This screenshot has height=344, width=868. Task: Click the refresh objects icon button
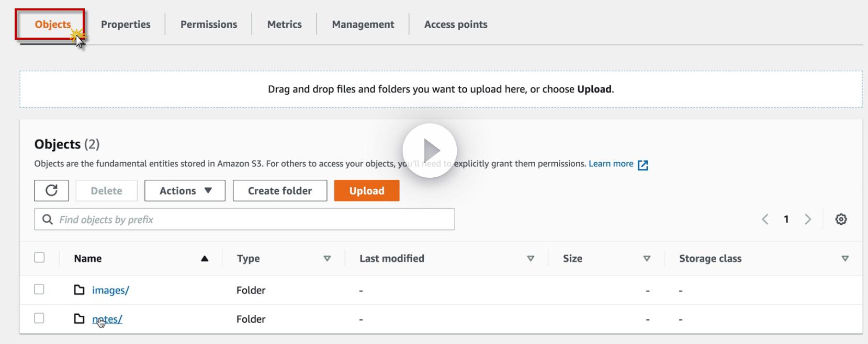coord(51,191)
